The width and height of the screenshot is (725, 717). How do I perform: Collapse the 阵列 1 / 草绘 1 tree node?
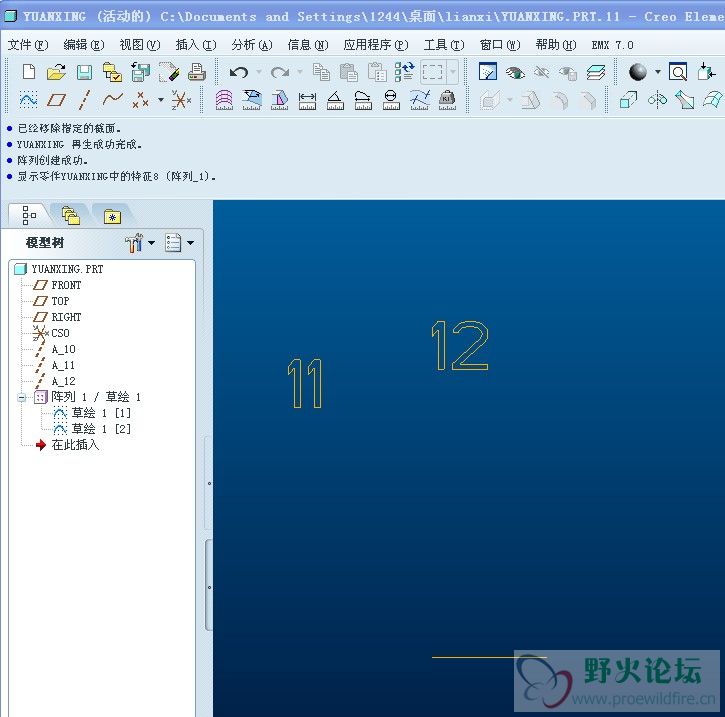[21, 397]
